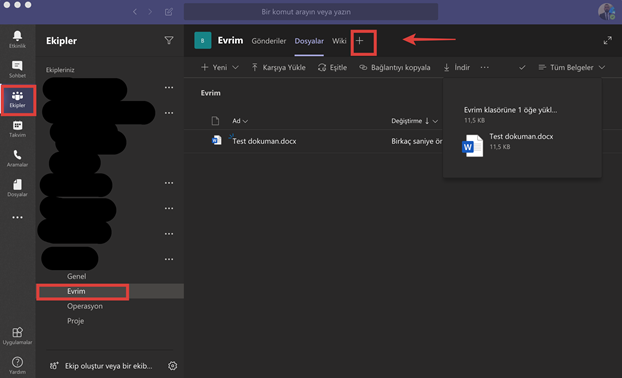Click the Evrim folder breadcrumb

(x=211, y=93)
